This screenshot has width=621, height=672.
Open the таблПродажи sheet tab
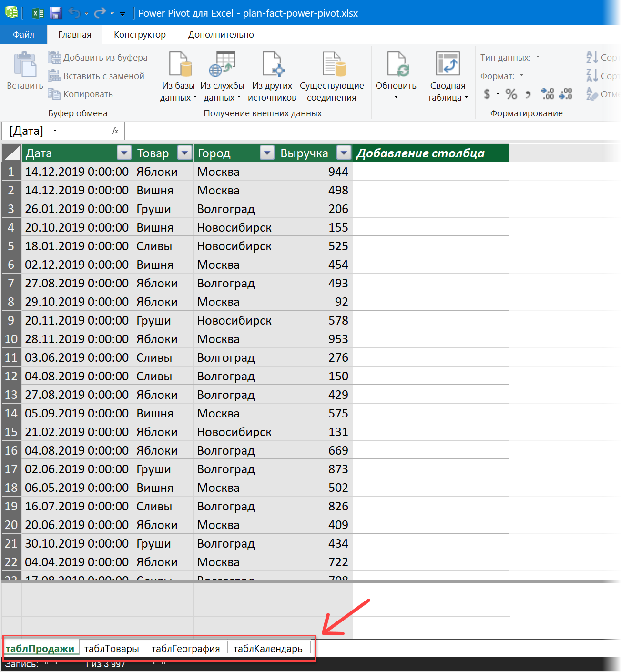click(x=40, y=648)
